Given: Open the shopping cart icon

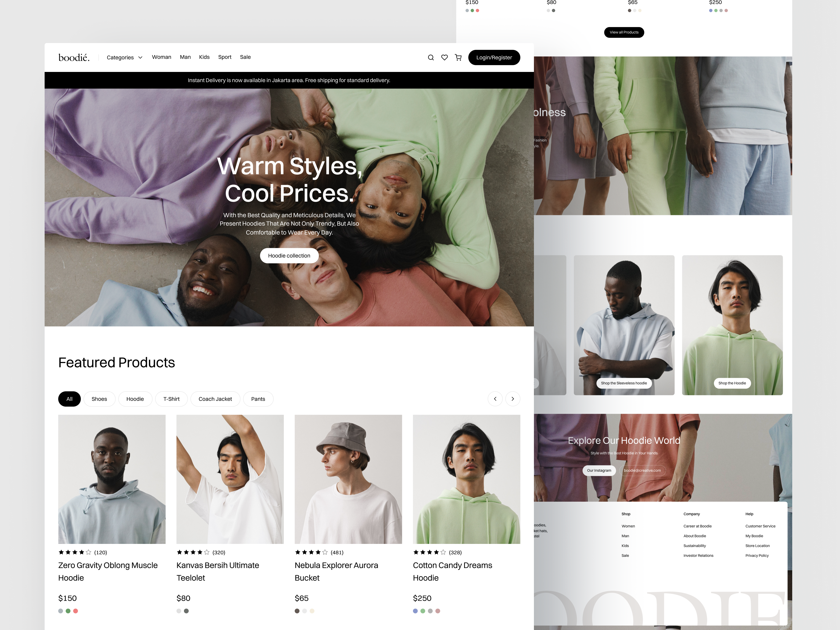Looking at the screenshot, I should [x=458, y=57].
